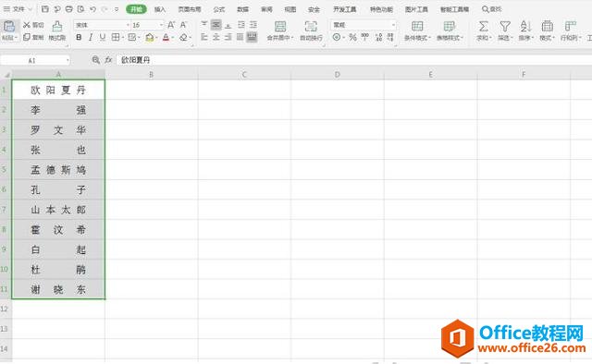Click the Sum (求和) sigma icon
The height and width of the screenshot is (364, 592).
tap(483, 26)
